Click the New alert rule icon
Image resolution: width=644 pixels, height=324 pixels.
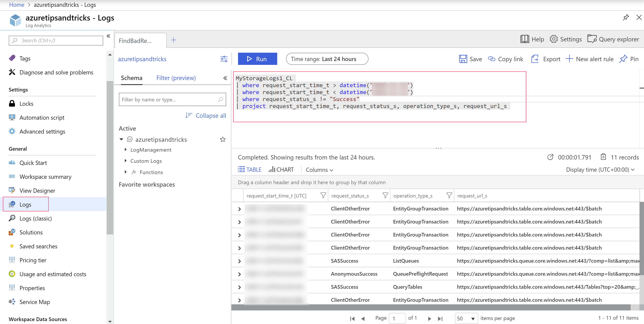pyautogui.click(x=569, y=58)
